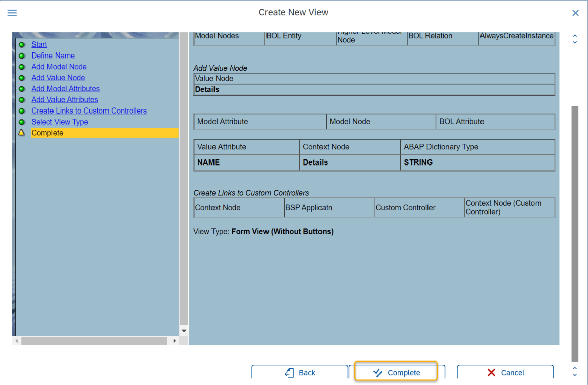The width and height of the screenshot is (588, 385).
Task: Click the checkmark icon on the Complete button
Action: [377, 372]
